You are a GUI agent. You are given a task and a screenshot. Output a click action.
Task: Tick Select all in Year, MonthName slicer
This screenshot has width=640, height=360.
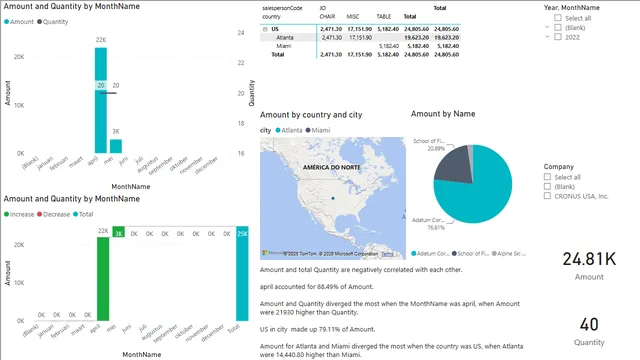558,18
